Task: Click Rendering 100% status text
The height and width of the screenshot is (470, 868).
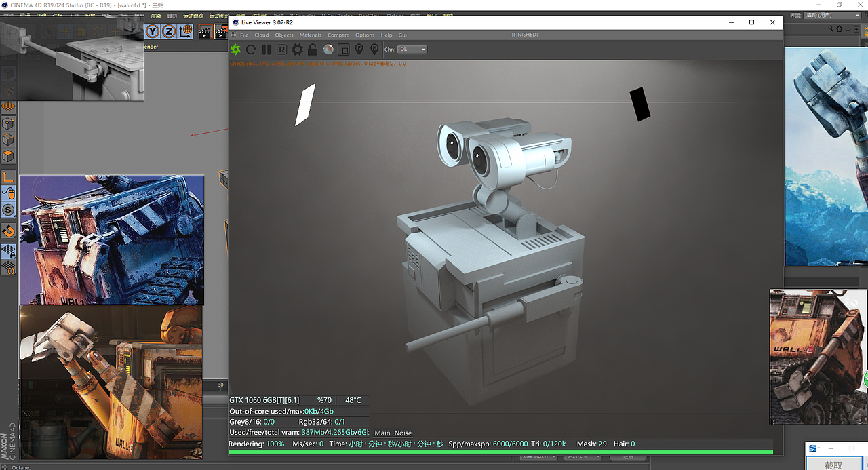Action: coord(256,444)
